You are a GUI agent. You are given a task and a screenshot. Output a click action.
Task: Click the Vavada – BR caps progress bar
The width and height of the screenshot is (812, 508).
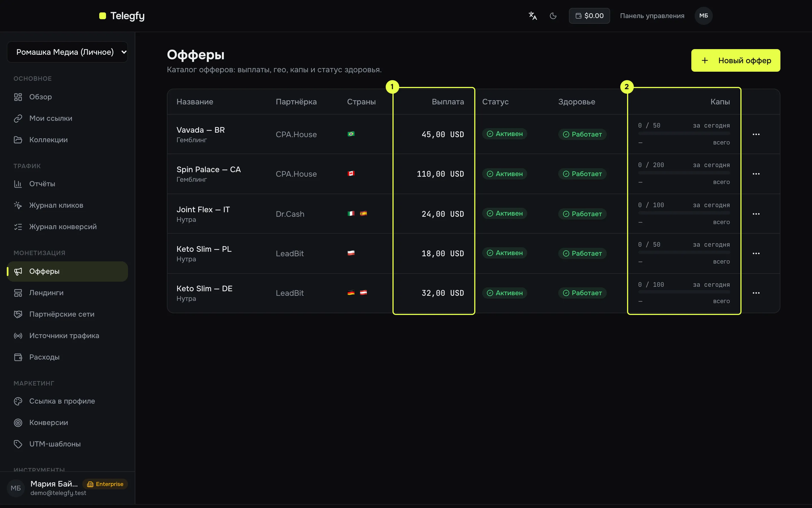(x=684, y=134)
